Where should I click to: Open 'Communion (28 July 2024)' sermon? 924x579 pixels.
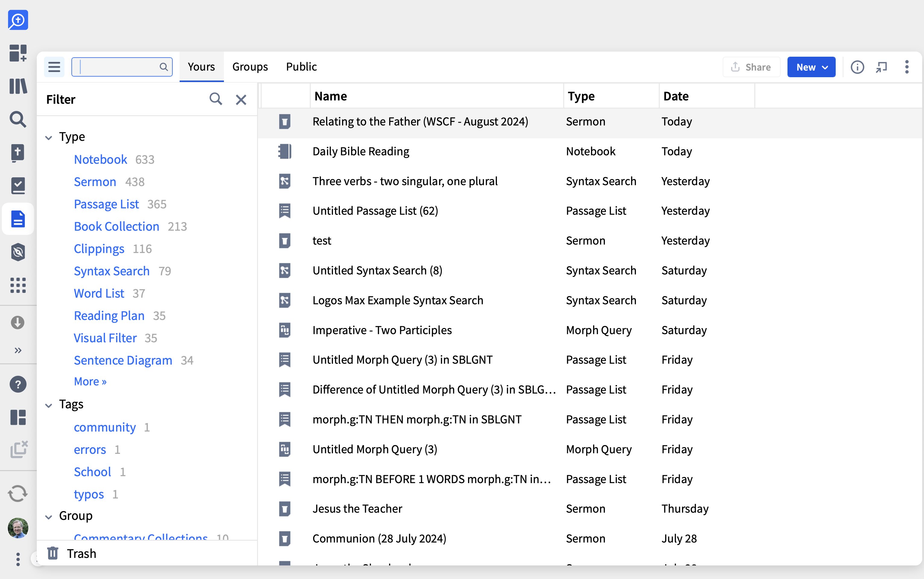[379, 538]
